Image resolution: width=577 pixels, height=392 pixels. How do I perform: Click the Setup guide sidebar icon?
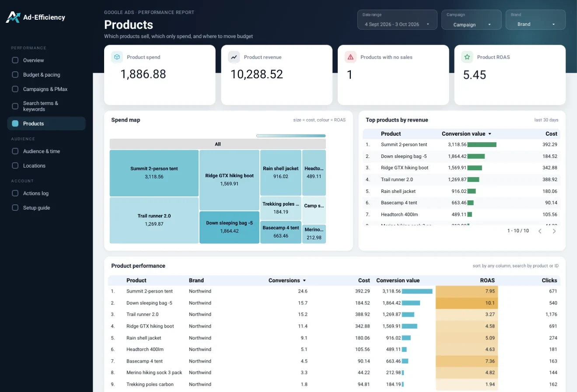pos(15,208)
